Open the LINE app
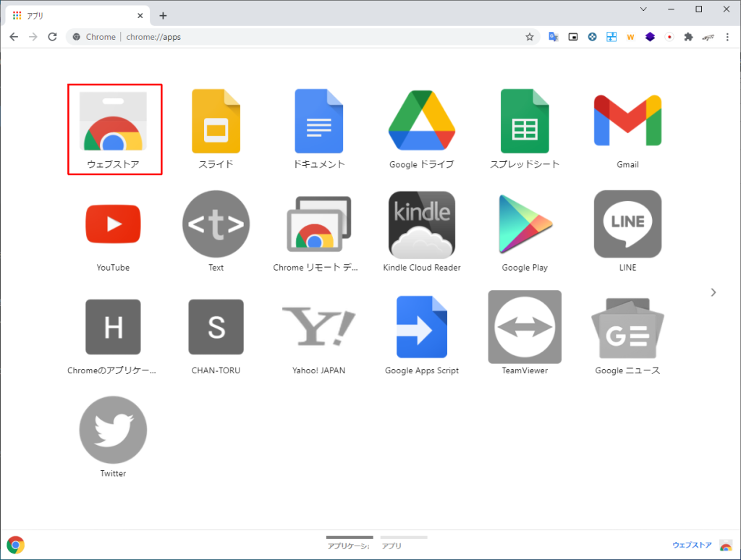The height and width of the screenshot is (560, 741). pyautogui.click(x=627, y=224)
